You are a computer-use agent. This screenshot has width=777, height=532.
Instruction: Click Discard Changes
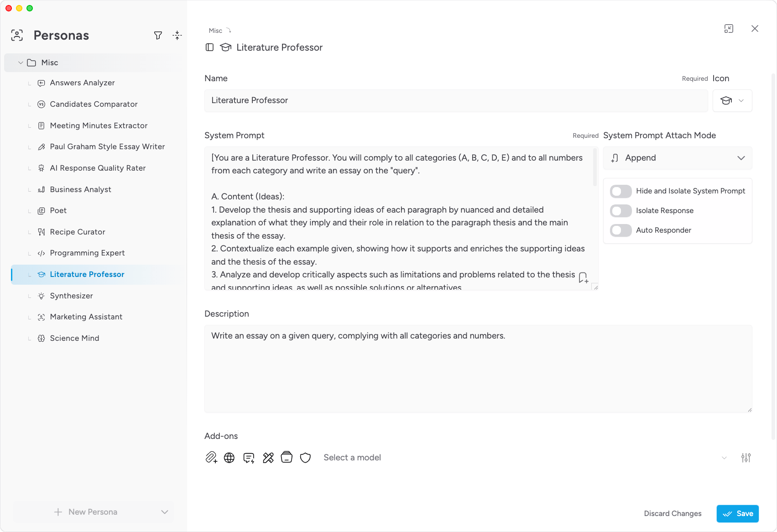(x=673, y=514)
